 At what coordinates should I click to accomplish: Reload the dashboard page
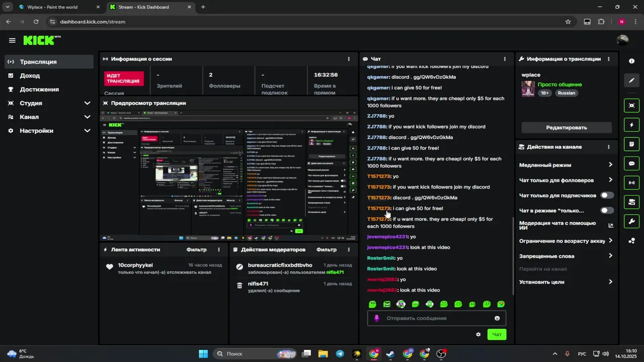click(x=36, y=22)
